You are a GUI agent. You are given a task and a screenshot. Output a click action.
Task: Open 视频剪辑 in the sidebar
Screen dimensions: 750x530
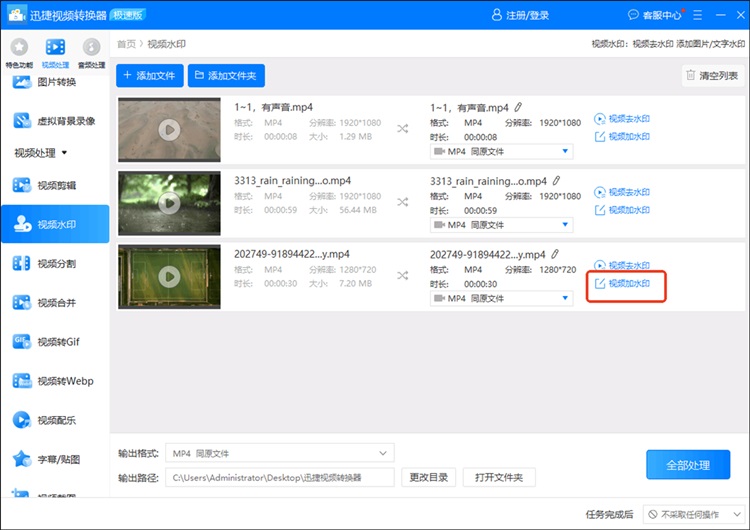(x=55, y=185)
